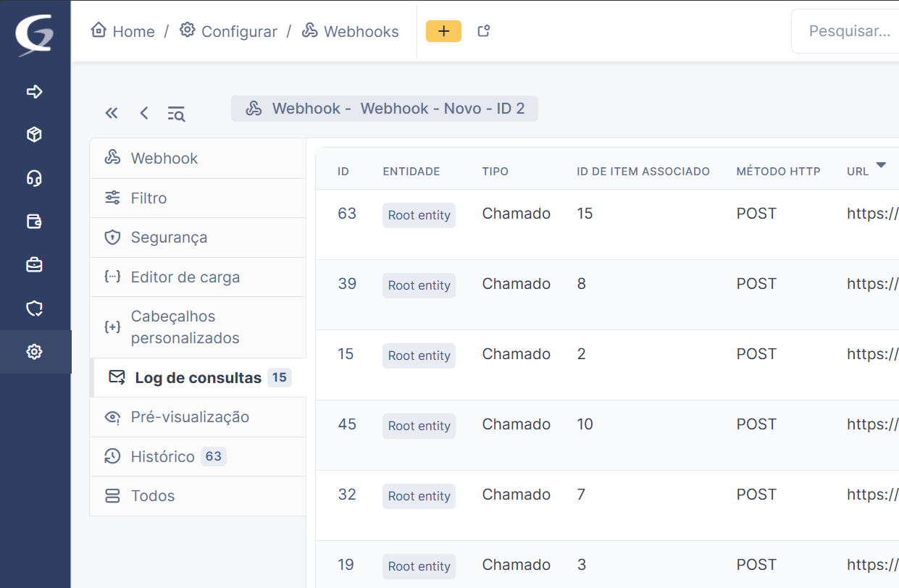This screenshot has width=899, height=588.
Task: Open the Setup gear icon in sidebar
Action: coord(34,352)
